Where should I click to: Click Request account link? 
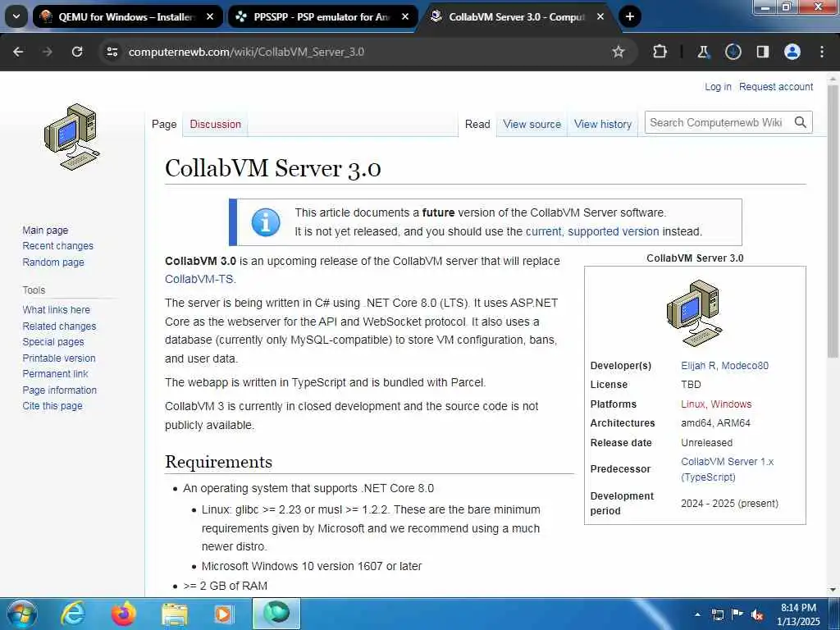(x=776, y=87)
